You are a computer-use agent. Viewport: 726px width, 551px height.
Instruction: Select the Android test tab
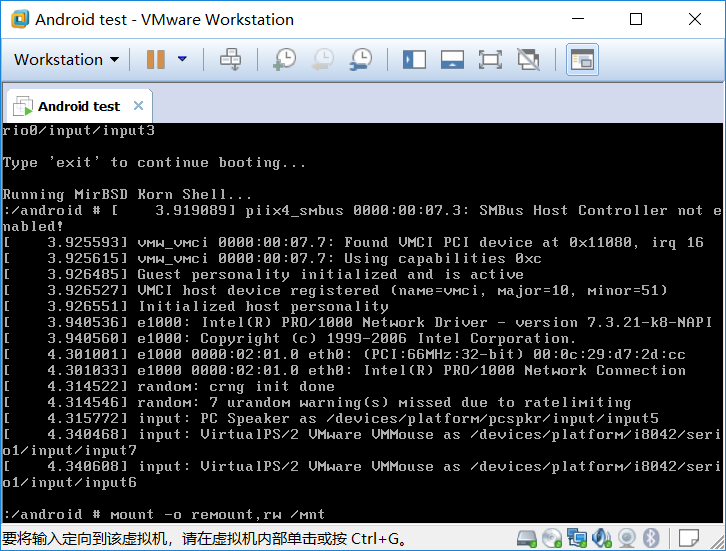click(78, 106)
